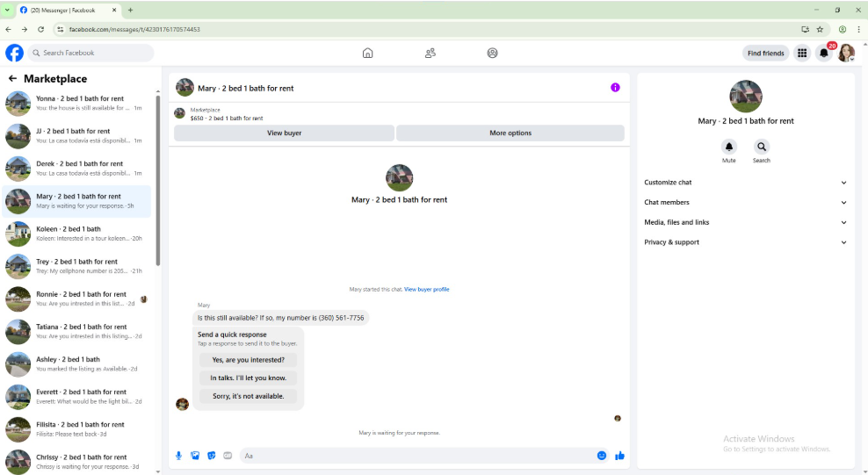Click the View buyer button

point(284,133)
